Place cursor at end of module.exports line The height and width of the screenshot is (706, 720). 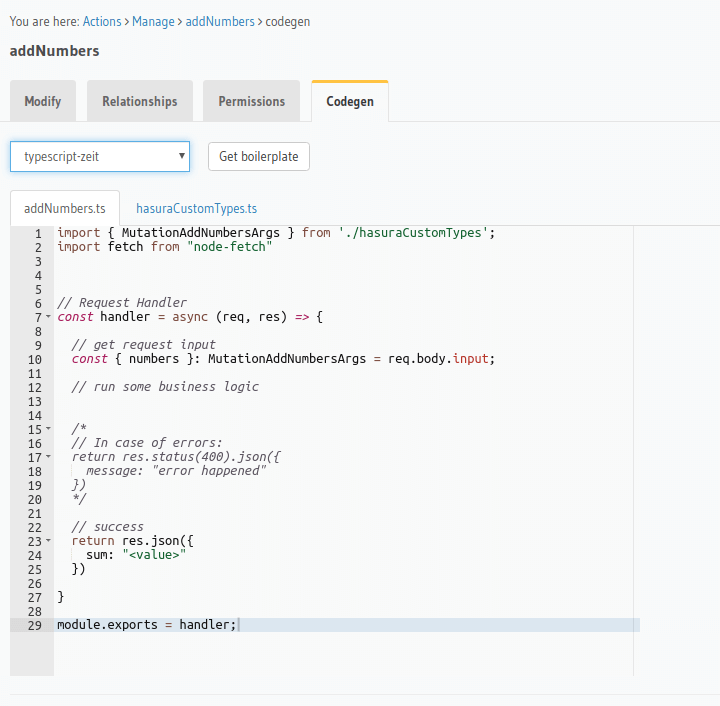(x=238, y=625)
